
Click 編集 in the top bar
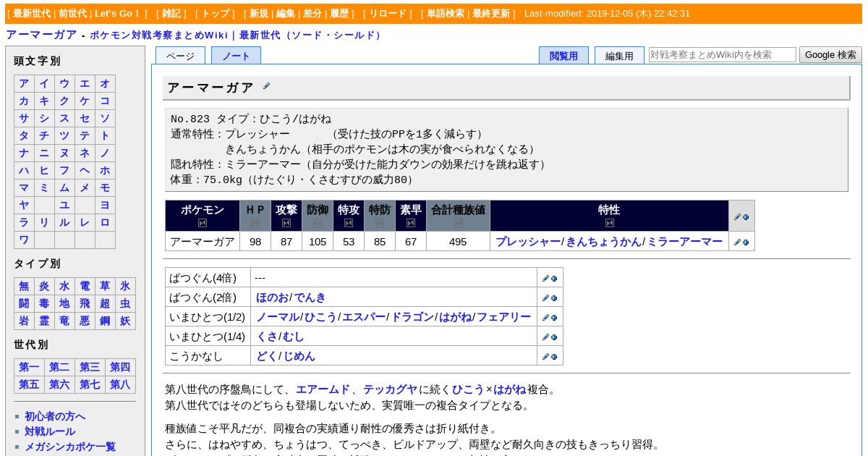click(286, 13)
